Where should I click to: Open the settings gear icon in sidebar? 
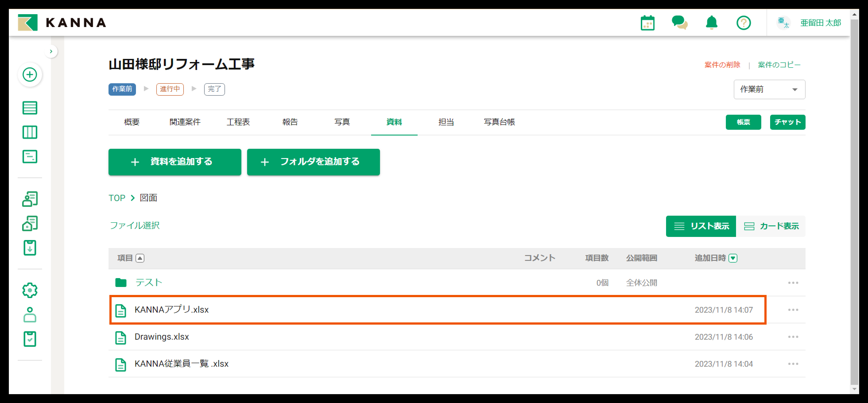(x=30, y=290)
